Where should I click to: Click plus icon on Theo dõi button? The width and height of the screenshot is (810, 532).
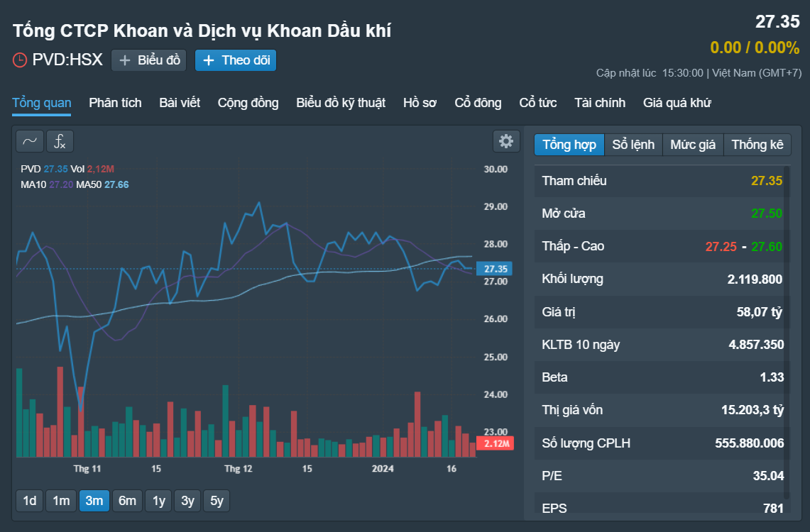click(209, 60)
